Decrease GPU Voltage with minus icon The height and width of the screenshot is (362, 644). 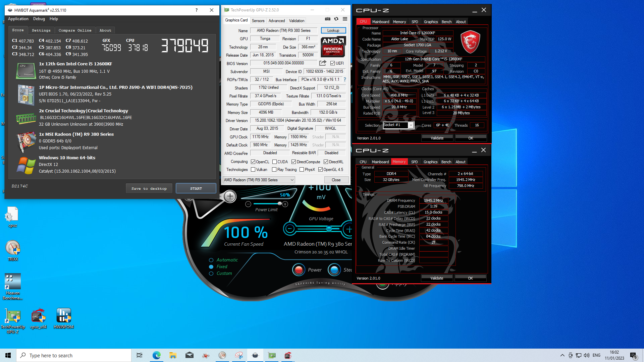(290, 229)
